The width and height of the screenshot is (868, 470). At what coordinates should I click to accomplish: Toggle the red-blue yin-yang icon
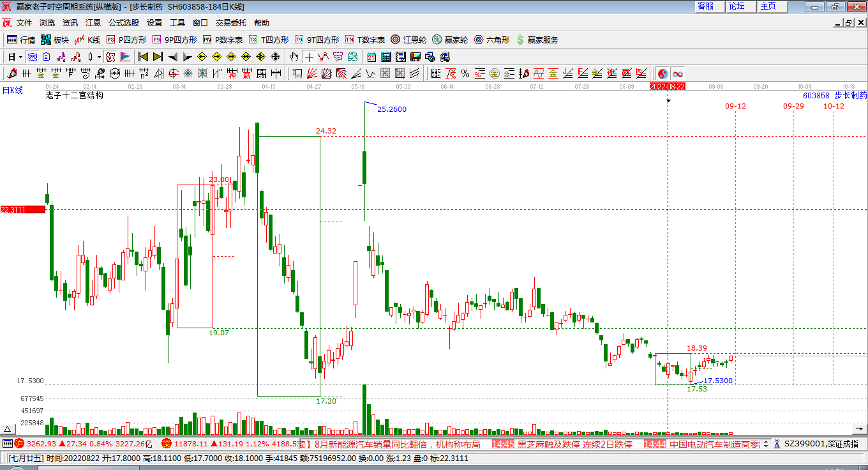(662, 73)
